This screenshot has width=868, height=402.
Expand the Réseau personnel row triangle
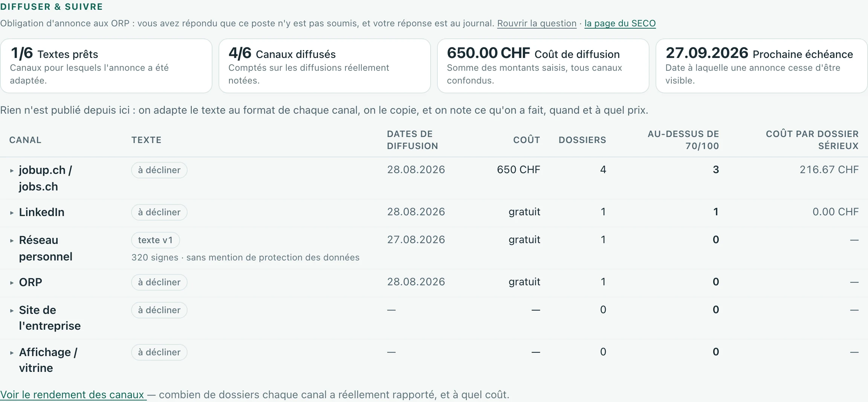[12, 241]
